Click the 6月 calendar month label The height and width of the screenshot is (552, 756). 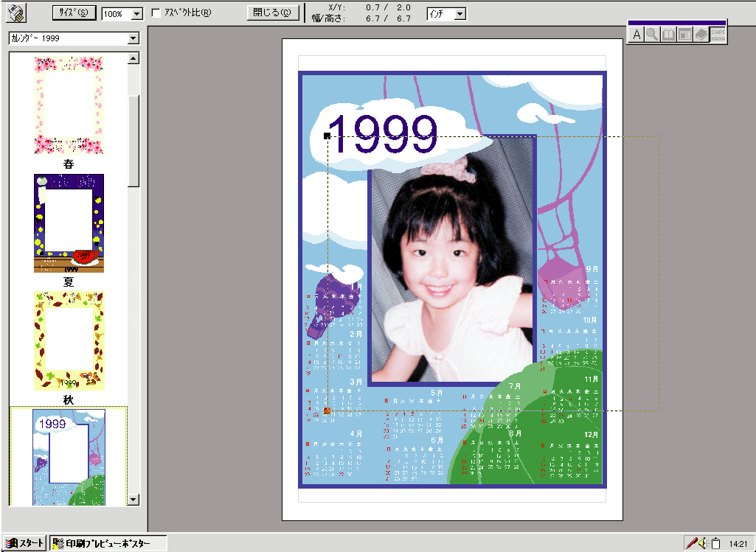point(437,440)
